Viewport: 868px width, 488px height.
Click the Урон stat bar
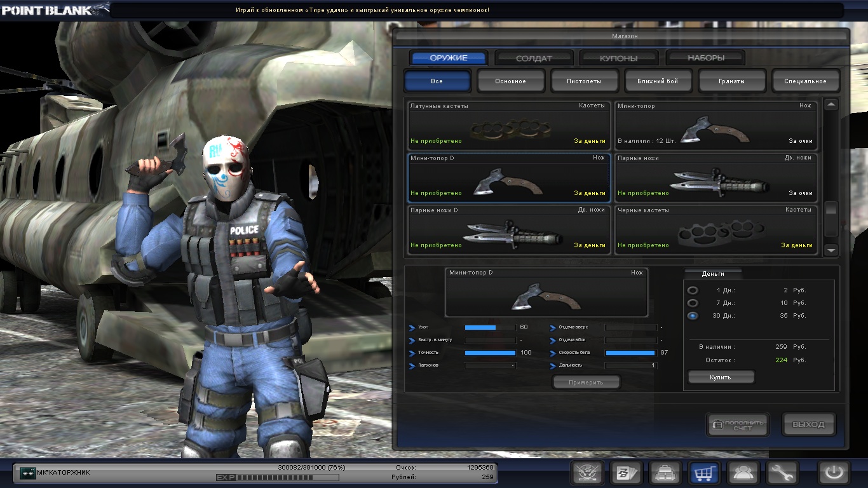[490, 327]
